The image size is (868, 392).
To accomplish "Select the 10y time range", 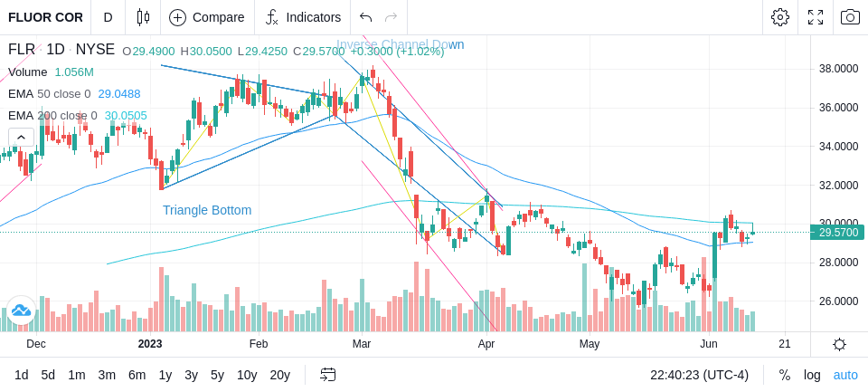I will (247, 375).
